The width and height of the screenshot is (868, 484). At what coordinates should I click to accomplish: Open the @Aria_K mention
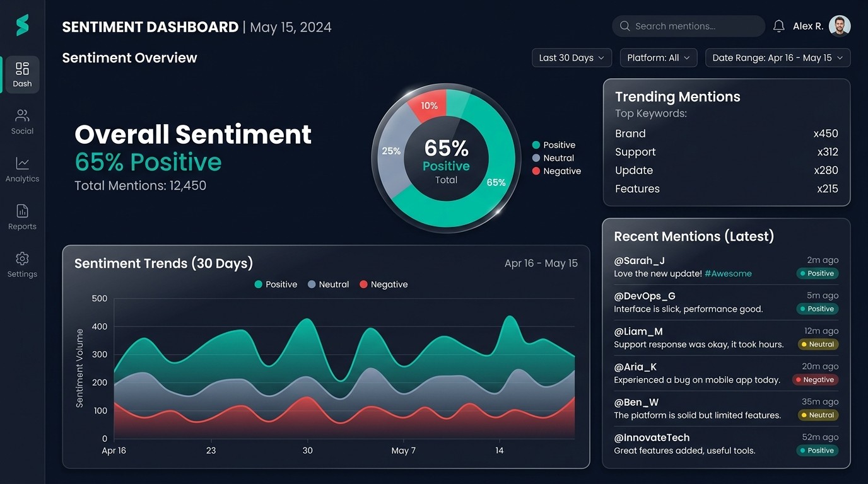pyautogui.click(x=635, y=367)
